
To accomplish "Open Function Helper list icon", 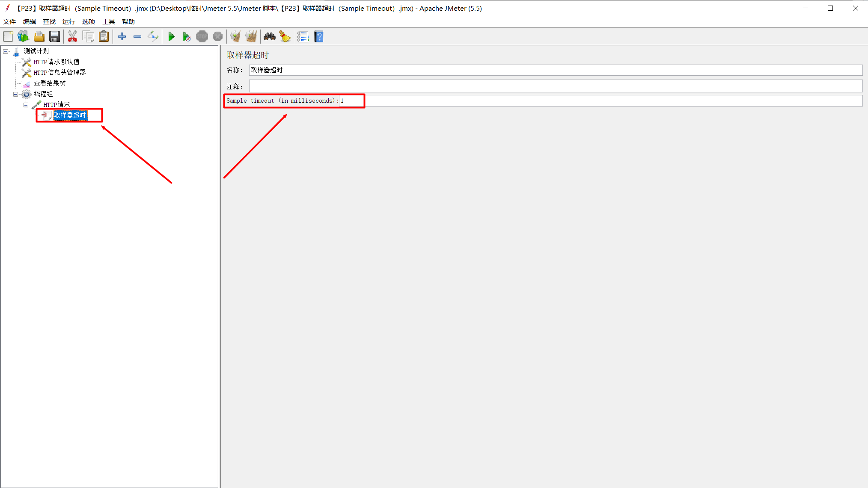I will click(x=303, y=37).
